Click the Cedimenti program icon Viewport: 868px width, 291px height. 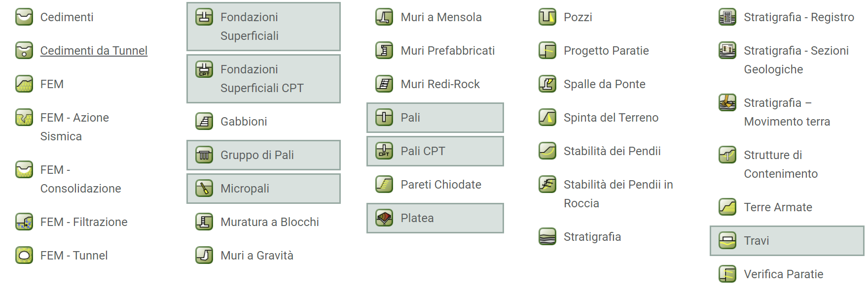pyautogui.click(x=24, y=17)
